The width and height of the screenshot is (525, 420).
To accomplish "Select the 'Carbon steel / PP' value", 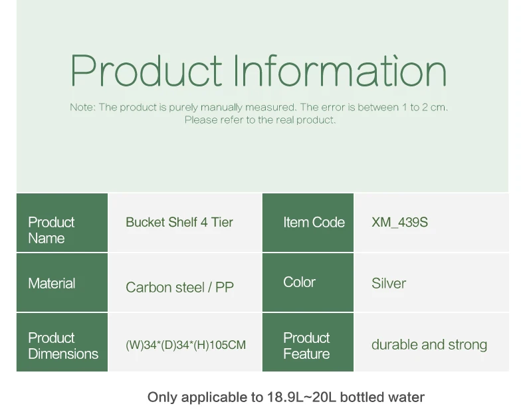I will click(179, 287).
